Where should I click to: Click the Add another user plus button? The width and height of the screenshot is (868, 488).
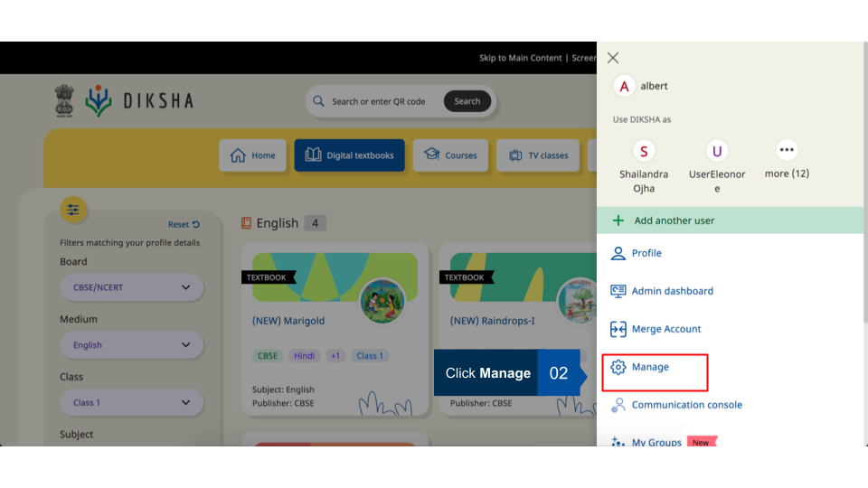618,221
